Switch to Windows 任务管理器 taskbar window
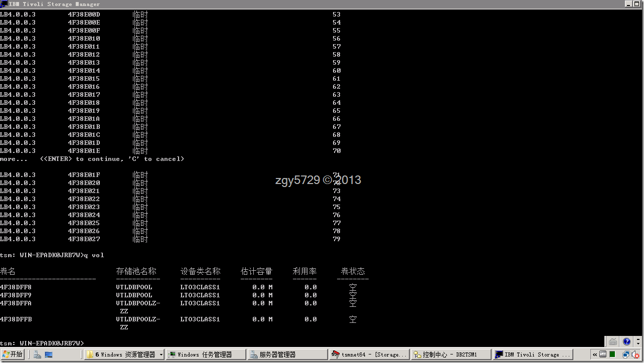 [206, 354]
